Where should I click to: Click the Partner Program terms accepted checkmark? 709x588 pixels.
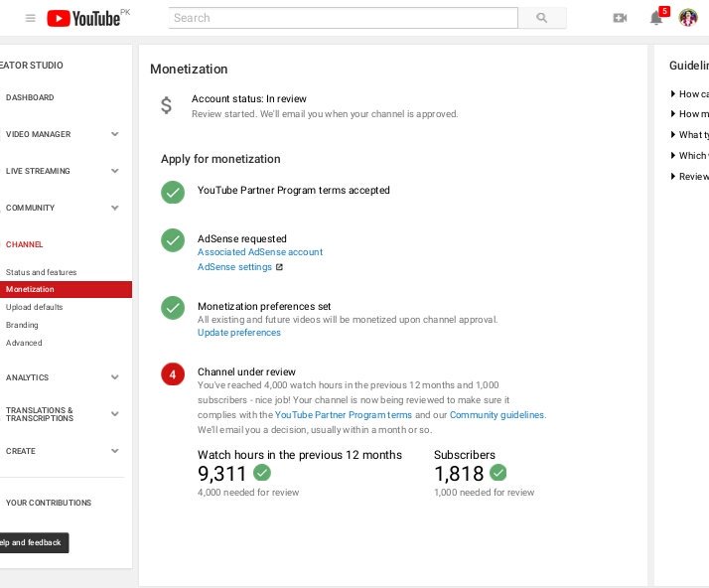(x=173, y=193)
